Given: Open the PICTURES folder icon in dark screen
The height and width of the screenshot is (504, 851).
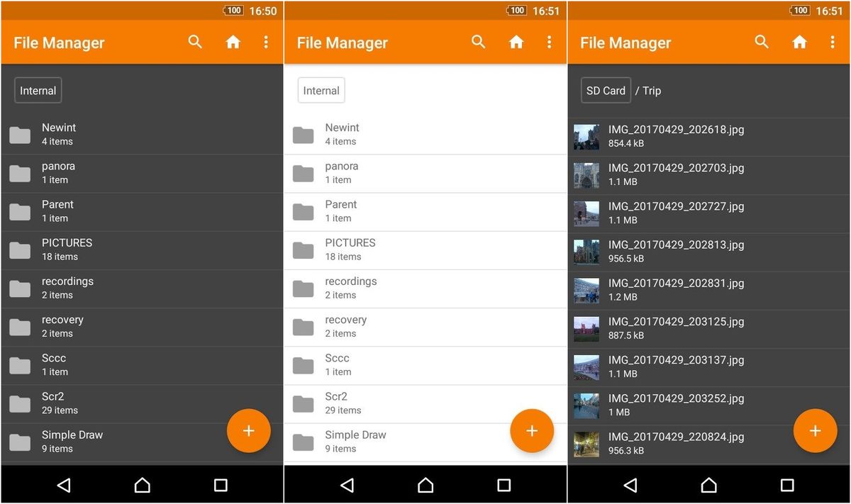Looking at the screenshot, I should (x=20, y=250).
